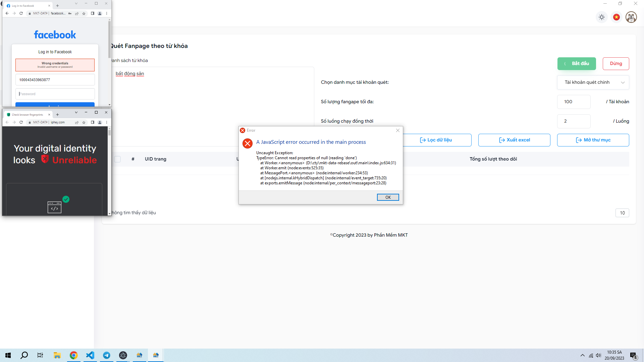Screen dimensions: 644x362
Task: Select the Check browser fingerprints tab
Action: pos(27,115)
